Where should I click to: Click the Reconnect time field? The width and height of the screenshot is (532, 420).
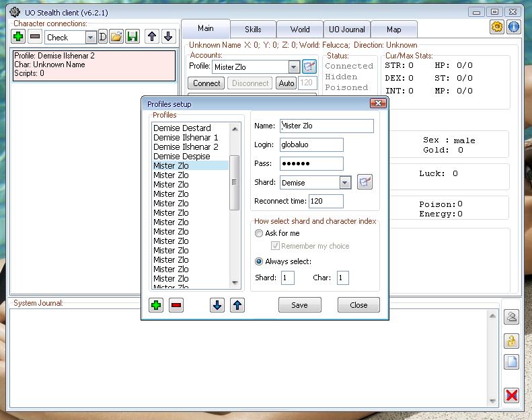326,201
